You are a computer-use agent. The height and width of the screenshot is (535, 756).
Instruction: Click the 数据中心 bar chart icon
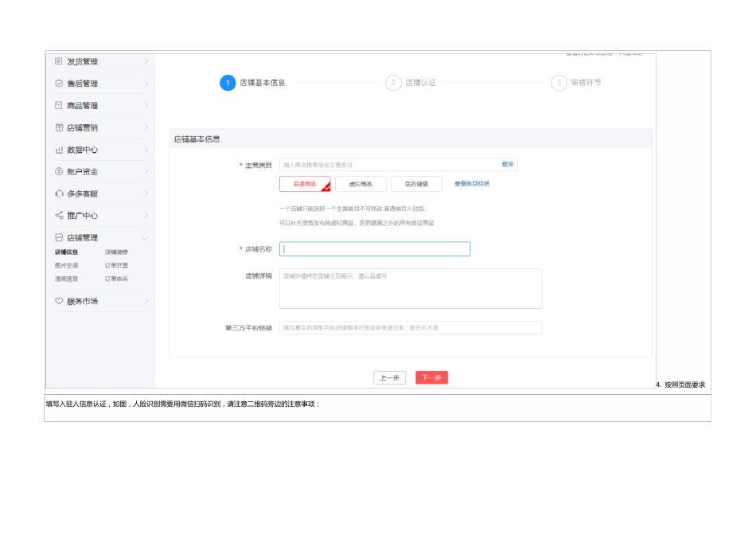point(59,150)
